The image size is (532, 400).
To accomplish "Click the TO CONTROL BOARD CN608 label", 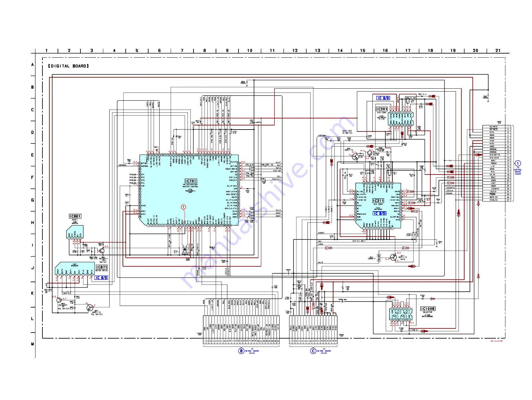I will tap(518, 171).
